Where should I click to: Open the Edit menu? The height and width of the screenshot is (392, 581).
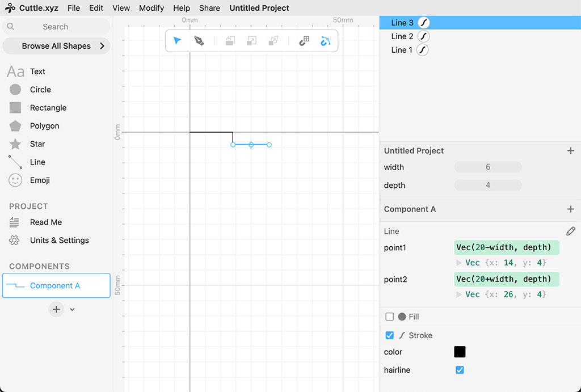(96, 8)
